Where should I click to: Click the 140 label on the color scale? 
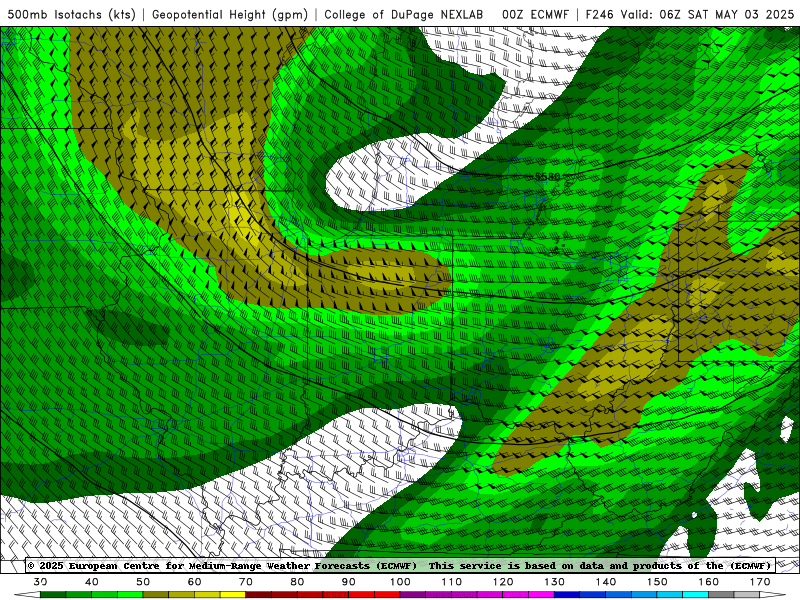tap(606, 582)
